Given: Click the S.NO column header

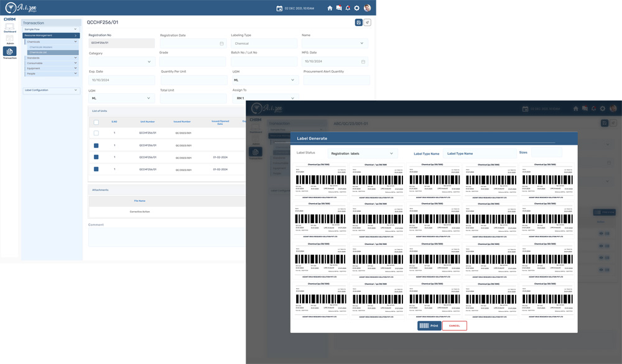Looking at the screenshot, I should coord(114,122).
